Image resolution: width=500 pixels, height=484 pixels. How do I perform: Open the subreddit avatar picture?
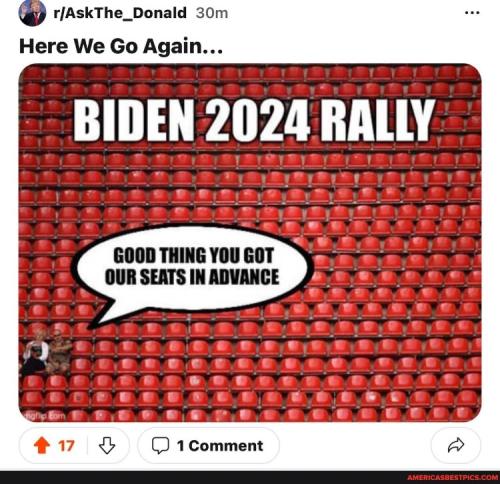pos(32,13)
